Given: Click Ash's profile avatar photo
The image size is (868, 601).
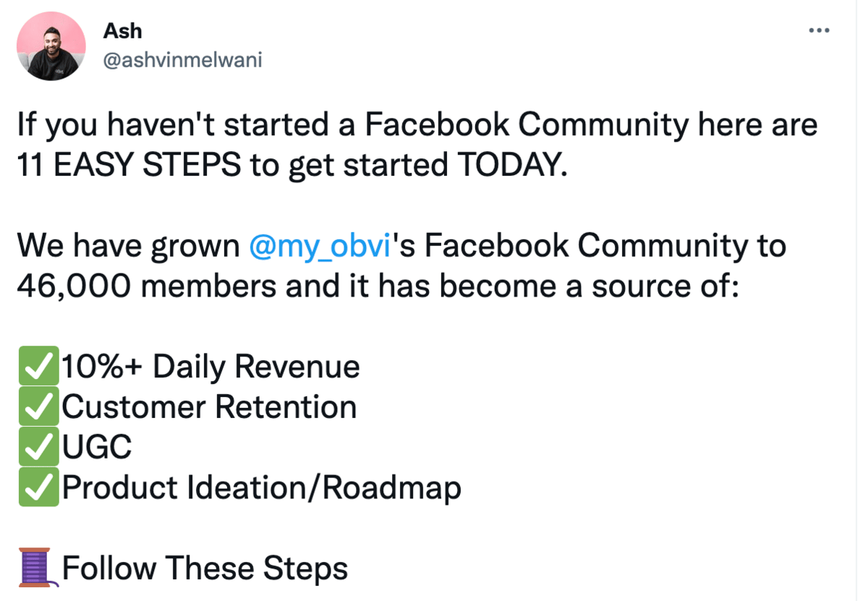Looking at the screenshot, I should tap(51, 47).
